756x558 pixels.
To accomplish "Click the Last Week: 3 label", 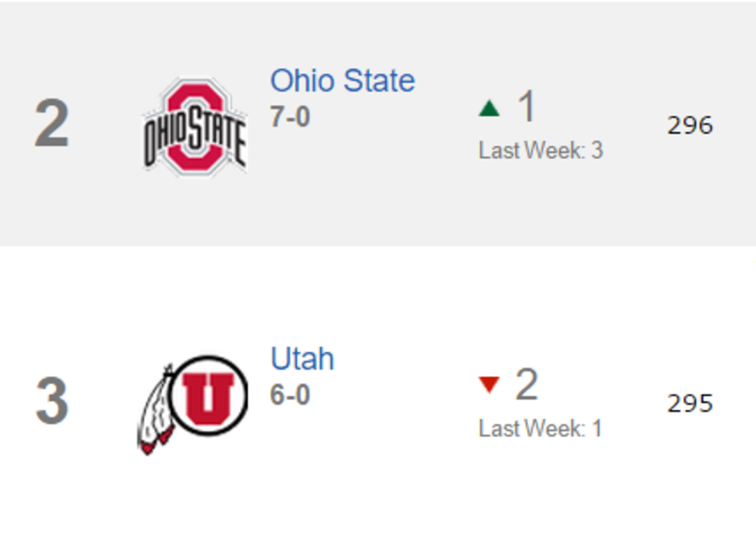I will click(x=541, y=150).
